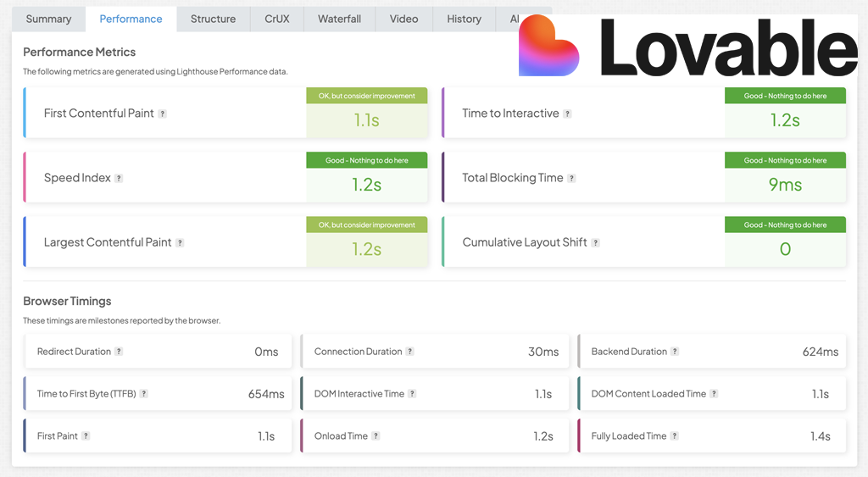This screenshot has height=477, width=868.
Task: Click help icon beside Onload Time
Action: tap(376, 436)
